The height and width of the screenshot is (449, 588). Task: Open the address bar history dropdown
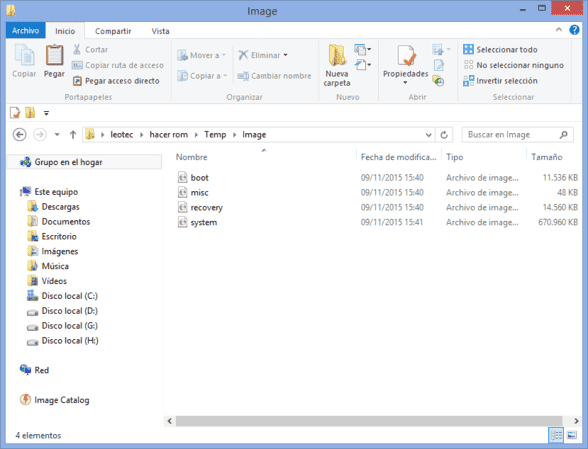(428, 135)
